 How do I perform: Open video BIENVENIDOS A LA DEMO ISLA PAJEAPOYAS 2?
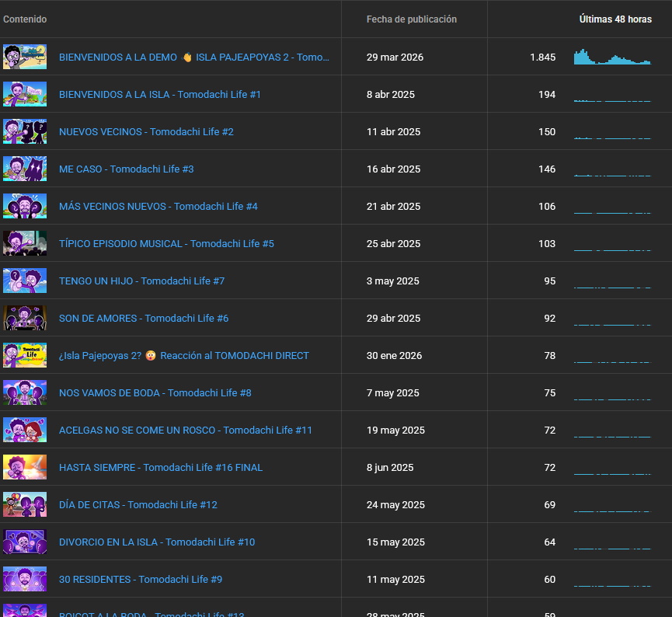coord(194,57)
